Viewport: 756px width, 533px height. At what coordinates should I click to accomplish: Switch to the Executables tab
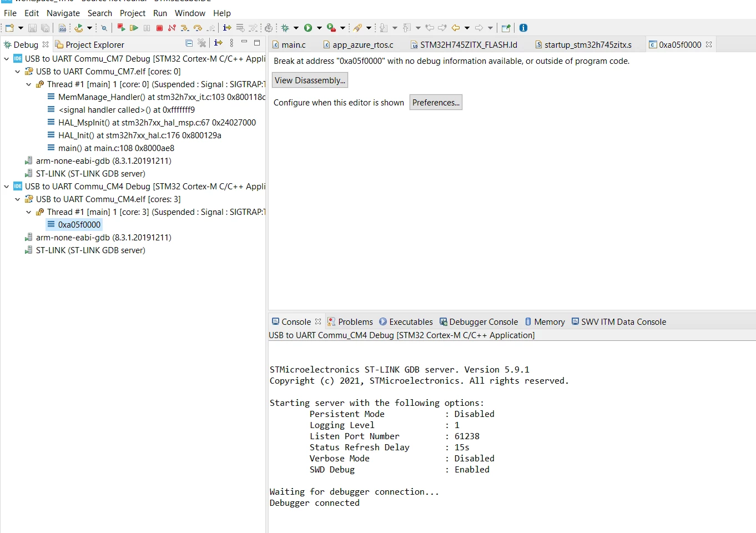pyautogui.click(x=406, y=321)
